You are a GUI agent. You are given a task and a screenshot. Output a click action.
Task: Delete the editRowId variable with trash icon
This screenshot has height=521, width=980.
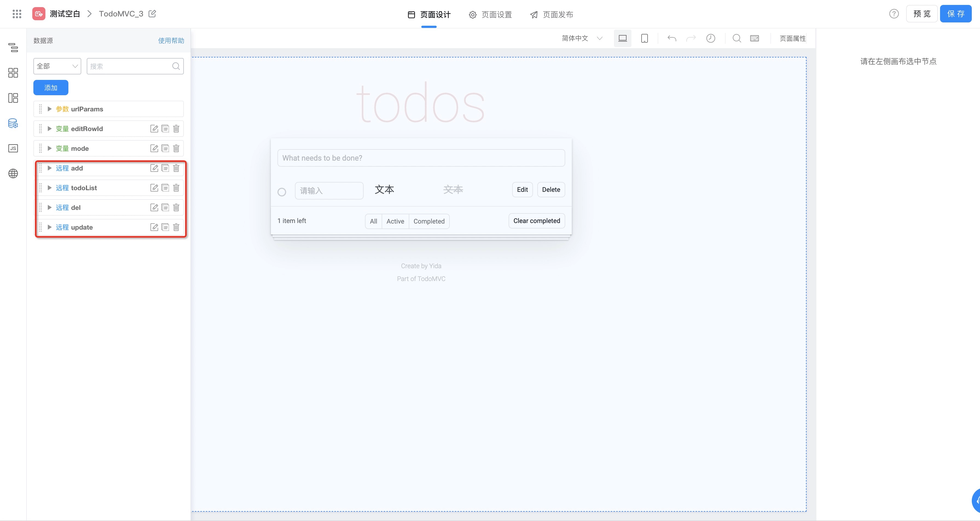point(176,129)
